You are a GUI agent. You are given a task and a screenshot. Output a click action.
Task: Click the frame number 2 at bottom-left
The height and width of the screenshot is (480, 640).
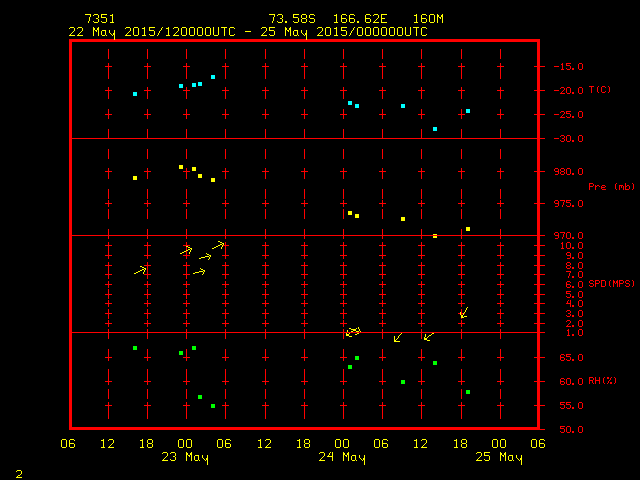point(18,472)
